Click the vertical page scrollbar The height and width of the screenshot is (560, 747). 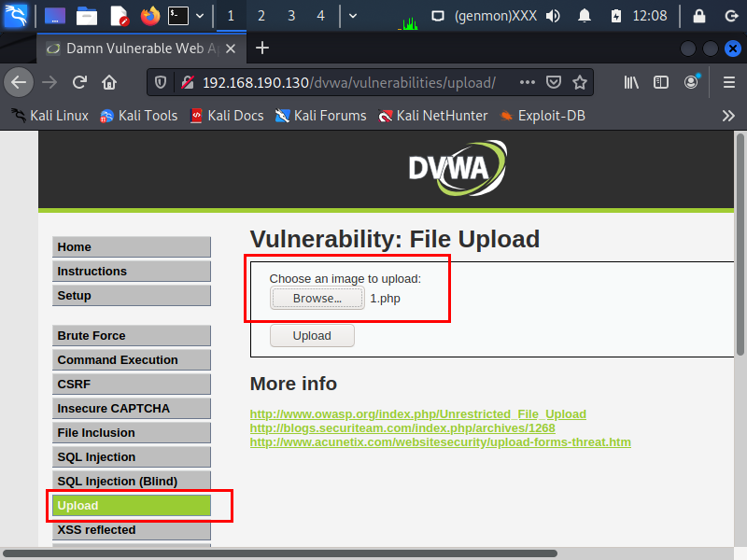740,245
